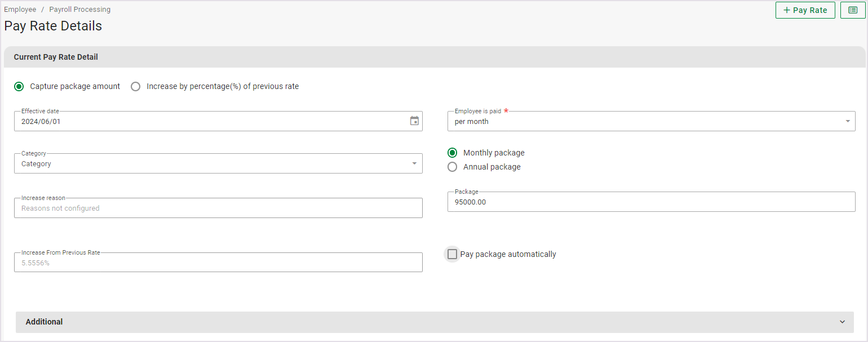Go to the Employee breadcrumb
This screenshot has width=868, height=342.
coord(20,10)
